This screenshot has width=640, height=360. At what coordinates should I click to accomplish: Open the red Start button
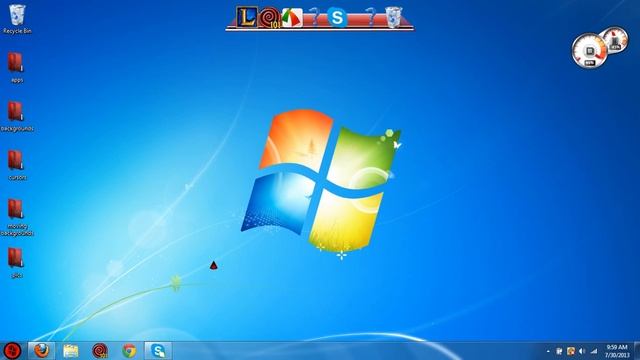click(12, 351)
